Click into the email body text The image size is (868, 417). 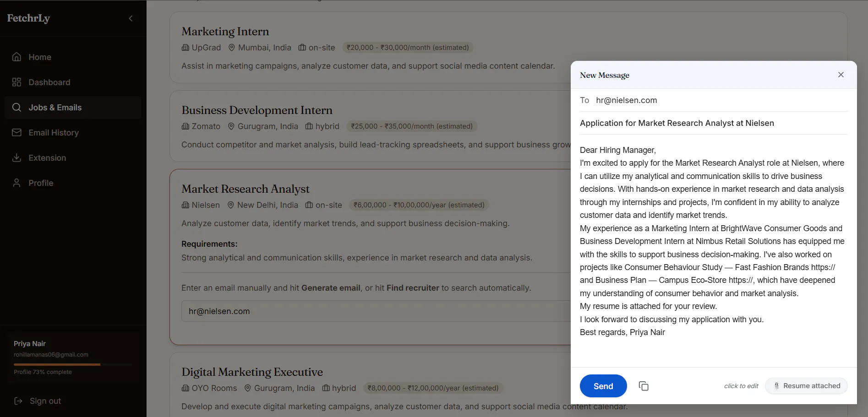(714, 241)
